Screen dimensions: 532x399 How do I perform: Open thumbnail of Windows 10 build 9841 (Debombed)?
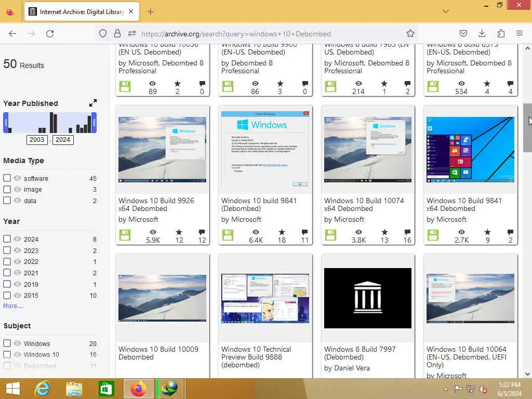coord(265,149)
